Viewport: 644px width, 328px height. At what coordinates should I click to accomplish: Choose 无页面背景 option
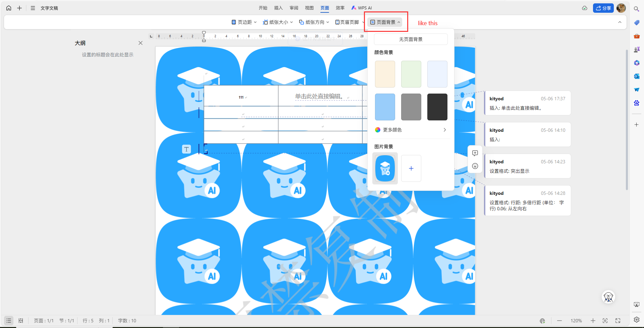411,39
